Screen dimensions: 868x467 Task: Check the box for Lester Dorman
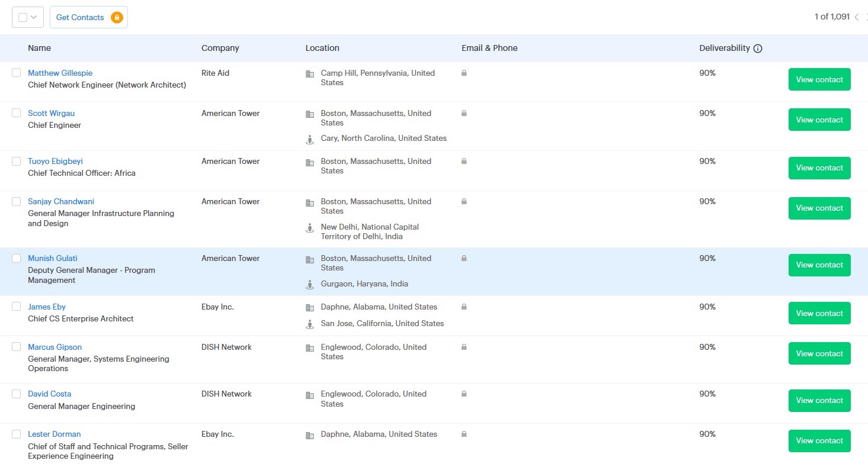pos(17,434)
